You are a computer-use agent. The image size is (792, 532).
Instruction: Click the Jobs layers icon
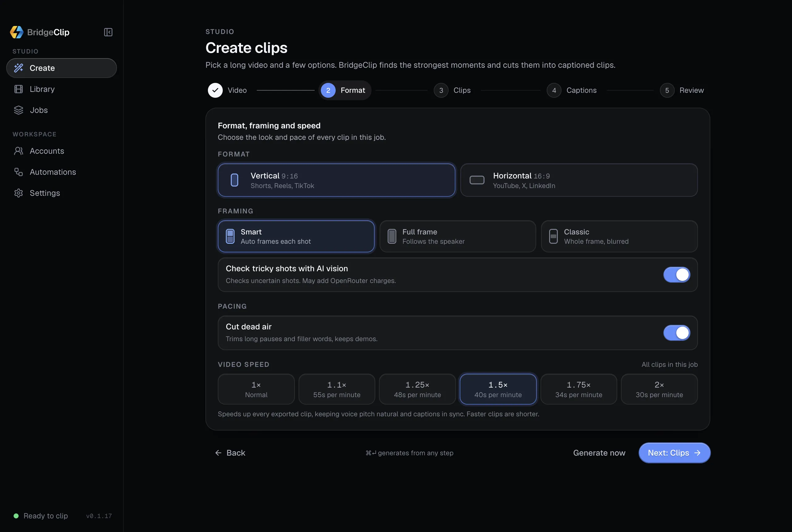[18, 110]
